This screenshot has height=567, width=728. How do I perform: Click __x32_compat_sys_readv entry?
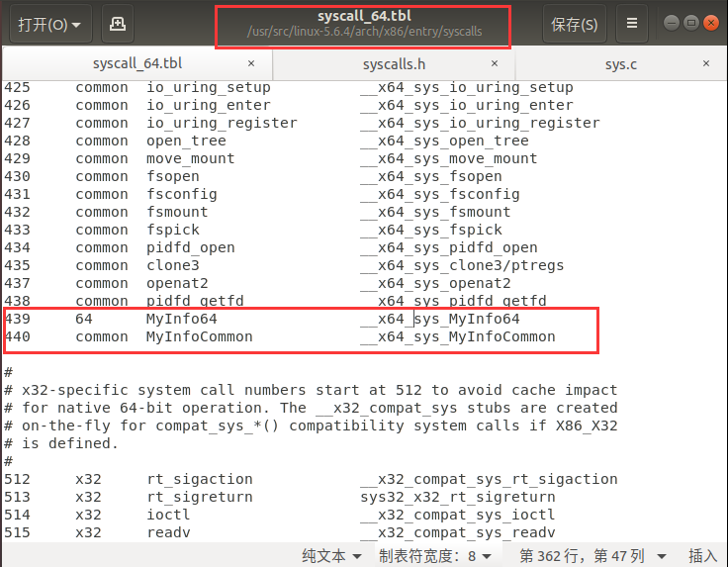tap(458, 532)
